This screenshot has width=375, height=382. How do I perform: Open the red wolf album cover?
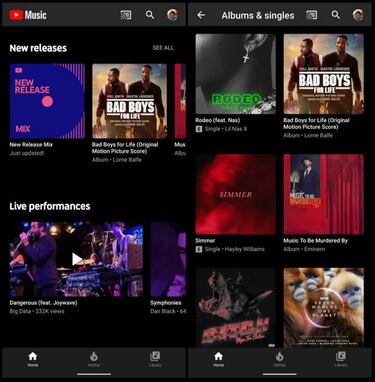[236, 308]
